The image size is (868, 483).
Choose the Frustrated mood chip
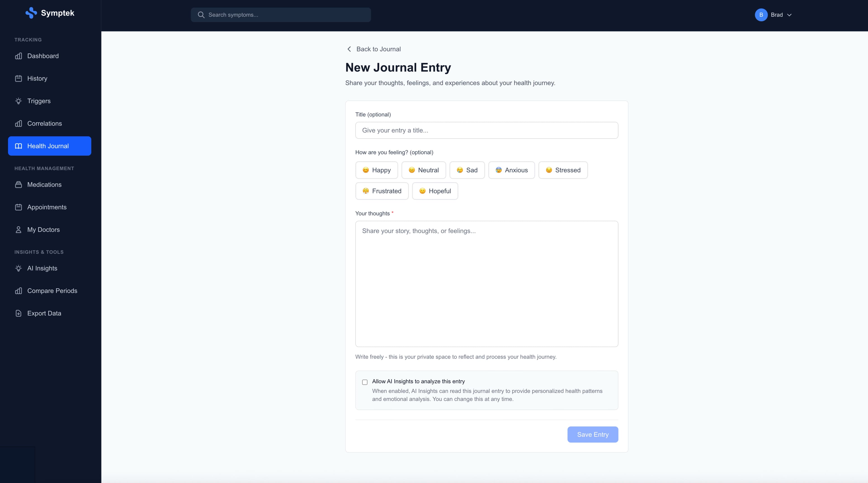tap(382, 191)
